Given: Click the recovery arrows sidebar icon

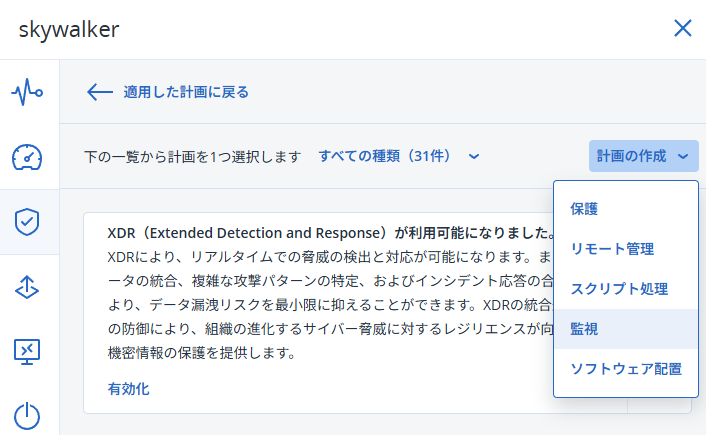Looking at the screenshot, I should (x=27, y=287).
